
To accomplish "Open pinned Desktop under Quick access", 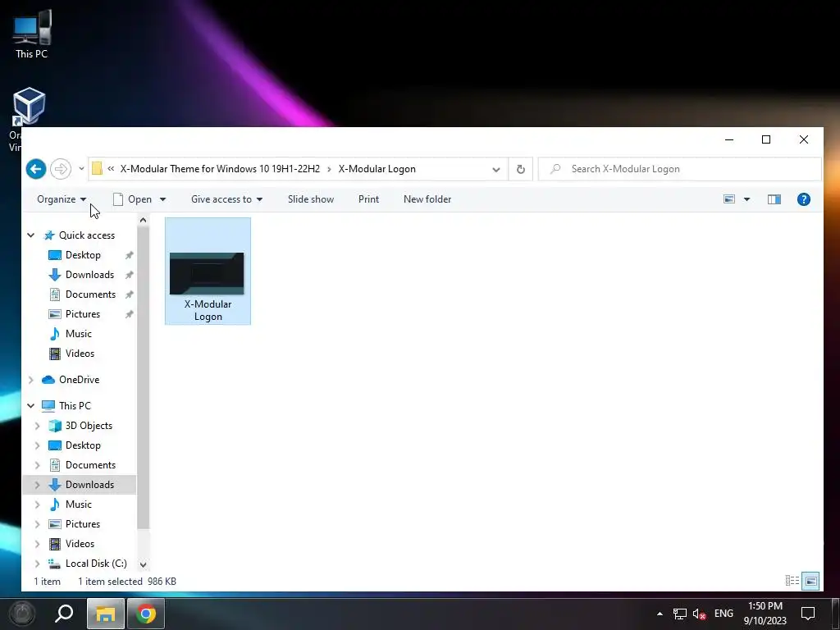I will click(83, 255).
